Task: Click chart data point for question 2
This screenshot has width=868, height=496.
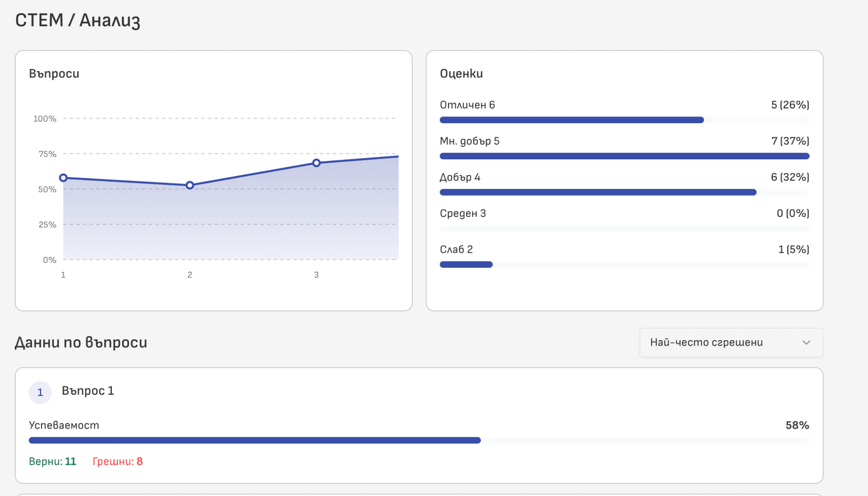Action: 190,185
